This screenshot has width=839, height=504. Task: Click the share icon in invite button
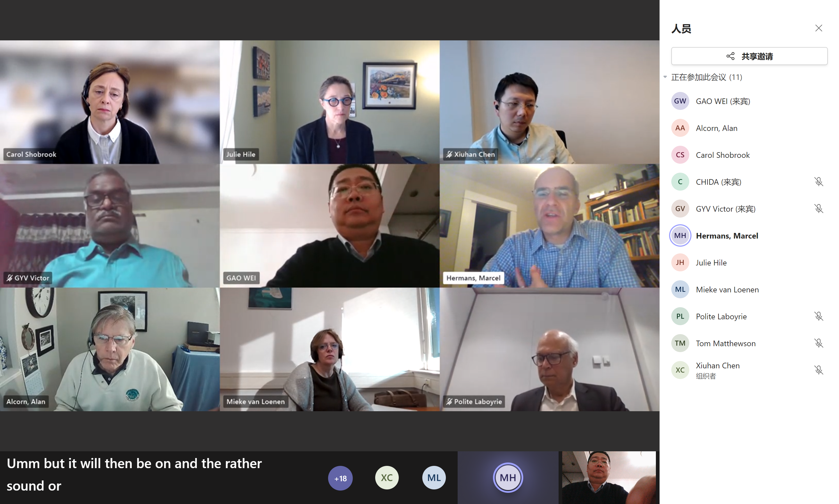(730, 56)
